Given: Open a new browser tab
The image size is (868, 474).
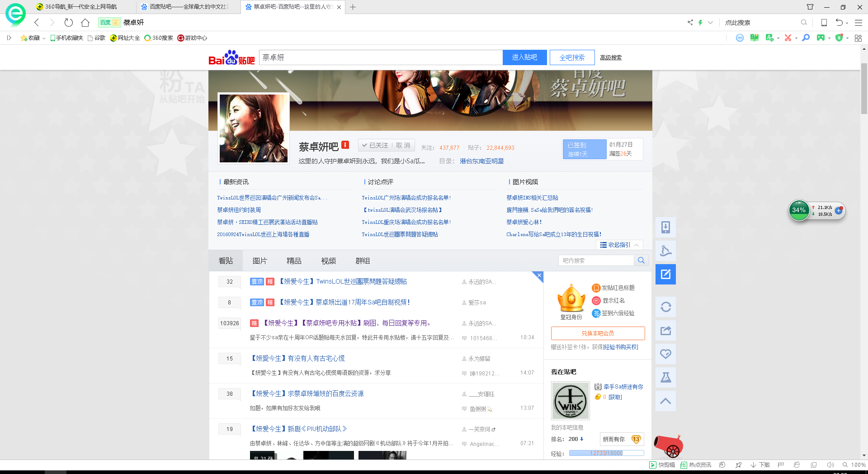Looking at the screenshot, I should 353,7.
